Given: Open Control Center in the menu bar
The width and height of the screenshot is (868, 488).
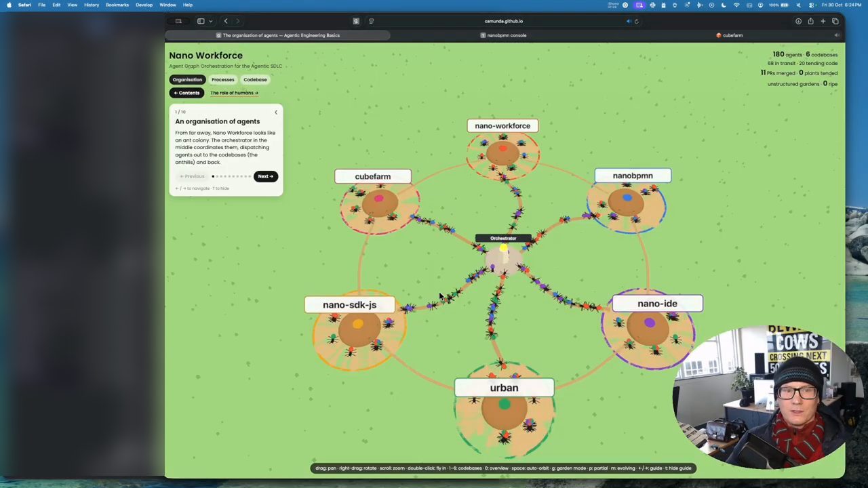Looking at the screenshot, I should tap(812, 5).
